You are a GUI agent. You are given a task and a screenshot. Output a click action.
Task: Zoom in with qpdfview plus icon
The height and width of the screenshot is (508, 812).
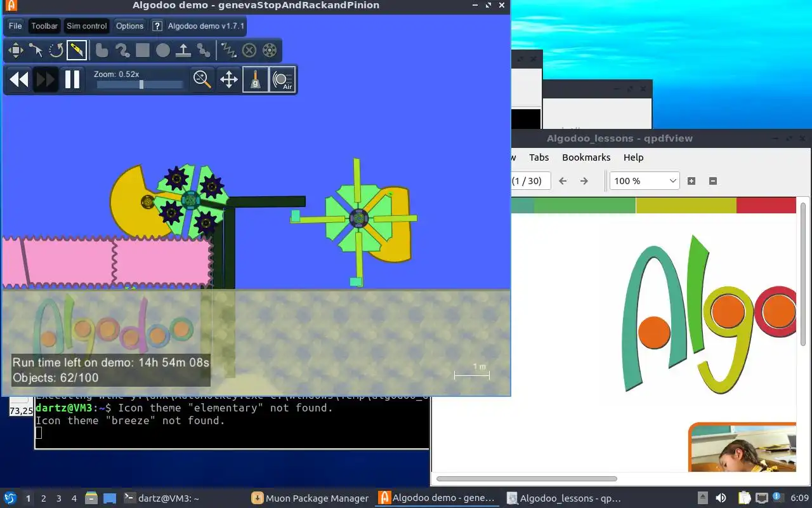pyautogui.click(x=691, y=181)
